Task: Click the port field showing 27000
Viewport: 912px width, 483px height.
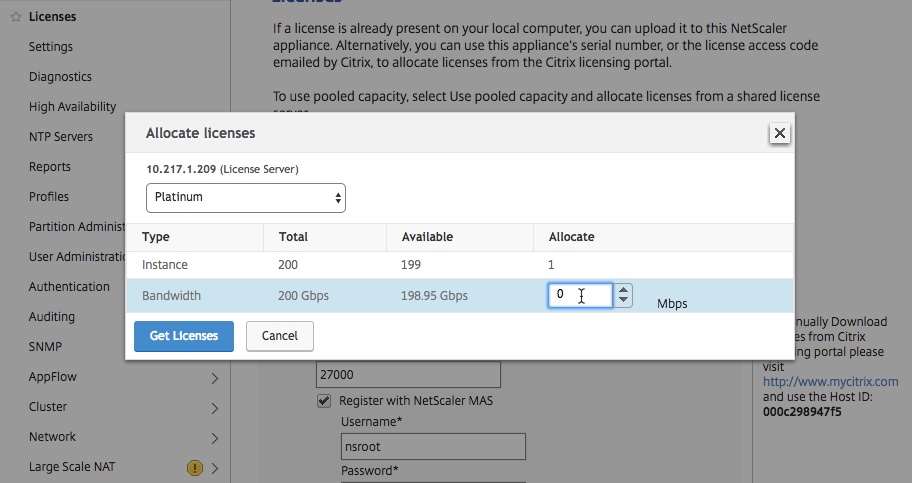Action: (x=408, y=374)
